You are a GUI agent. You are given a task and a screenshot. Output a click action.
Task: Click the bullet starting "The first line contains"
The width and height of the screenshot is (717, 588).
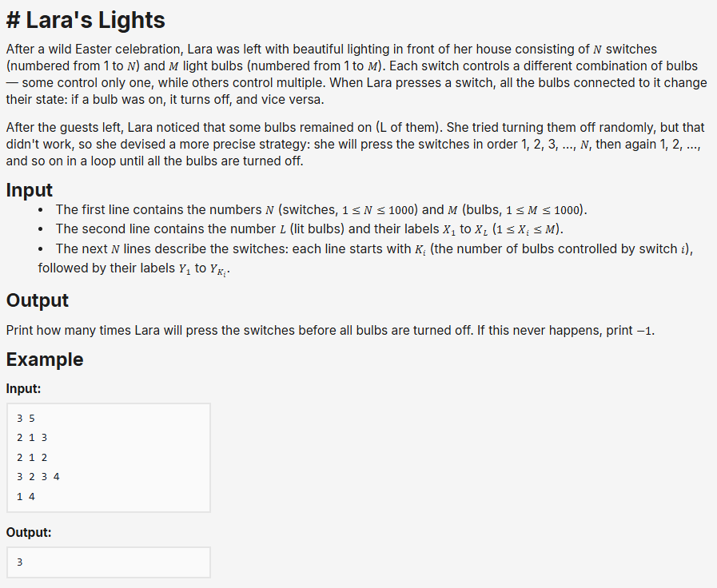click(x=320, y=210)
